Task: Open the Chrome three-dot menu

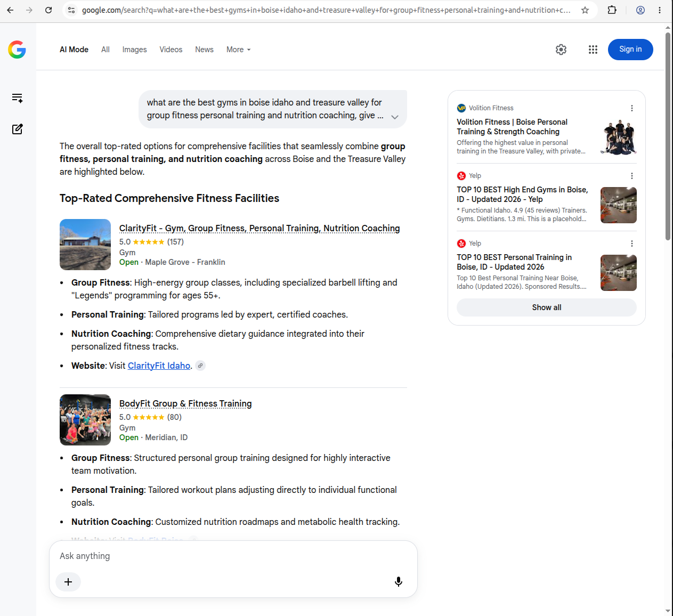Action: [x=660, y=10]
